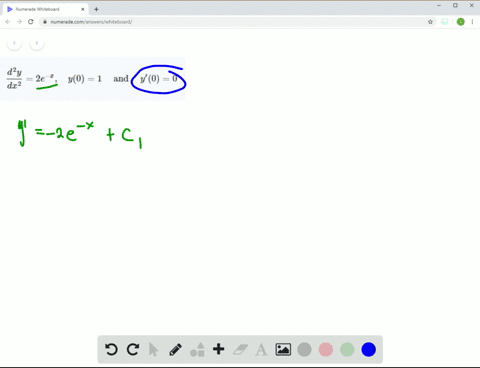Choose the pink color swatch
480x368 pixels.
click(x=326, y=350)
